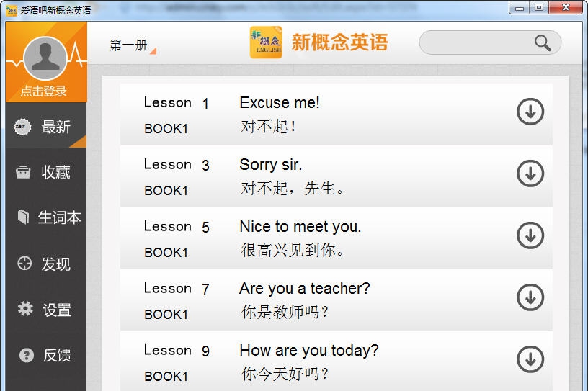Select the Lesson 5 label
The width and height of the screenshot is (588, 391).
click(x=177, y=226)
